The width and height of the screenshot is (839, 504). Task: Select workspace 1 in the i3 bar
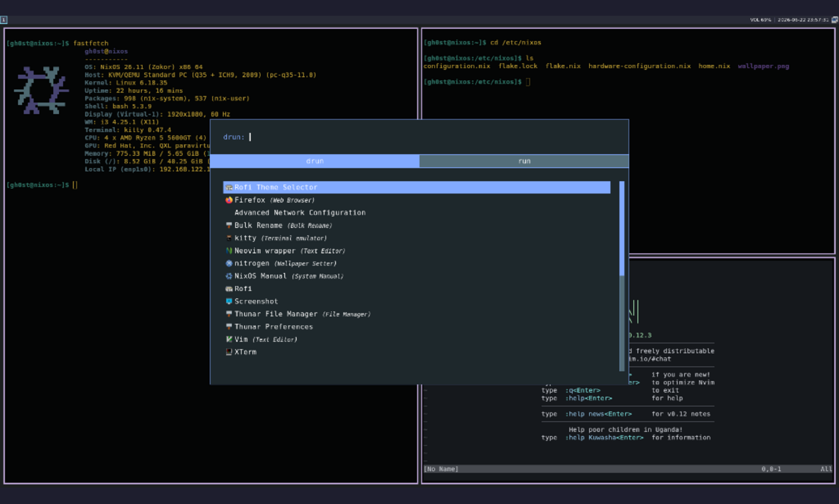(x=4, y=20)
